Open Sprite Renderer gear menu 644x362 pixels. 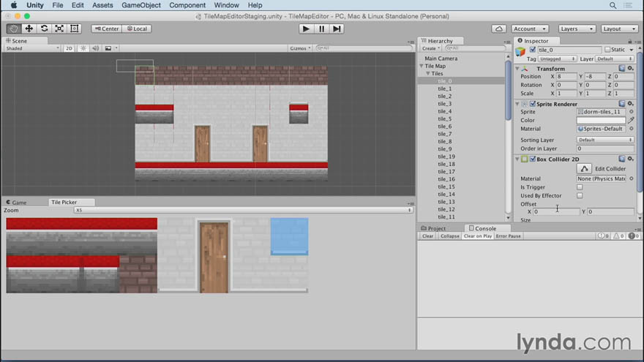coord(630,104)
